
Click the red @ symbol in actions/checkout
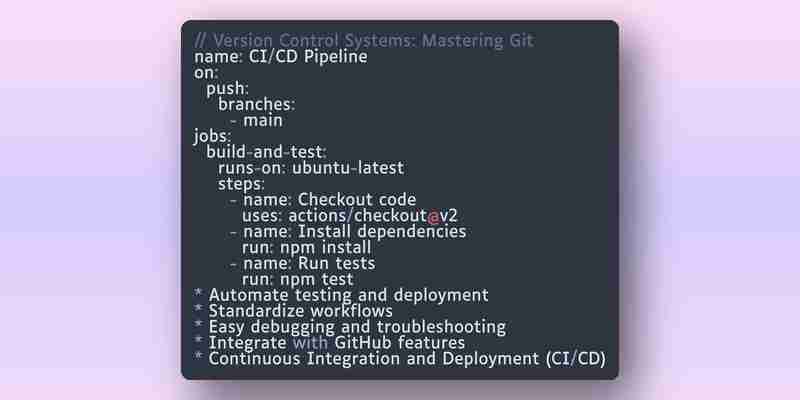(x=433, y=216)
